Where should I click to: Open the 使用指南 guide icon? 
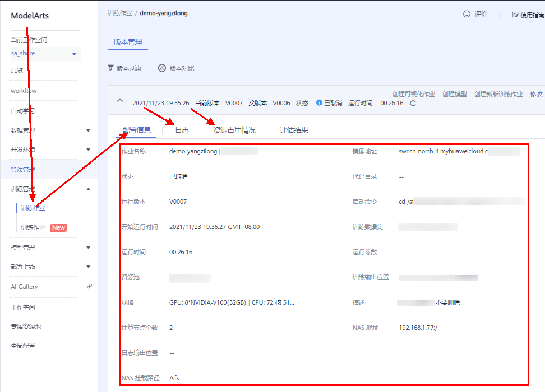515,15
